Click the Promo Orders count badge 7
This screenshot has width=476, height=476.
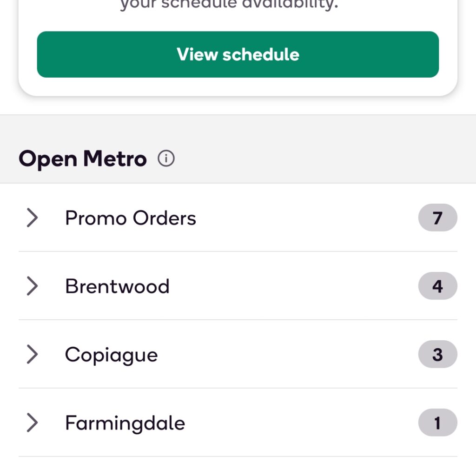pos(437,218)
